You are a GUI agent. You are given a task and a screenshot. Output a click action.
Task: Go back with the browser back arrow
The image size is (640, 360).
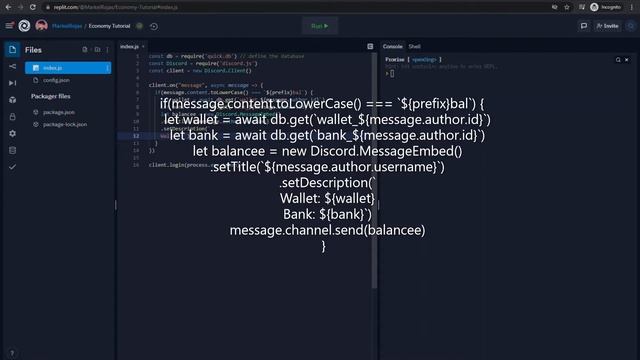[x=8, y=7]
